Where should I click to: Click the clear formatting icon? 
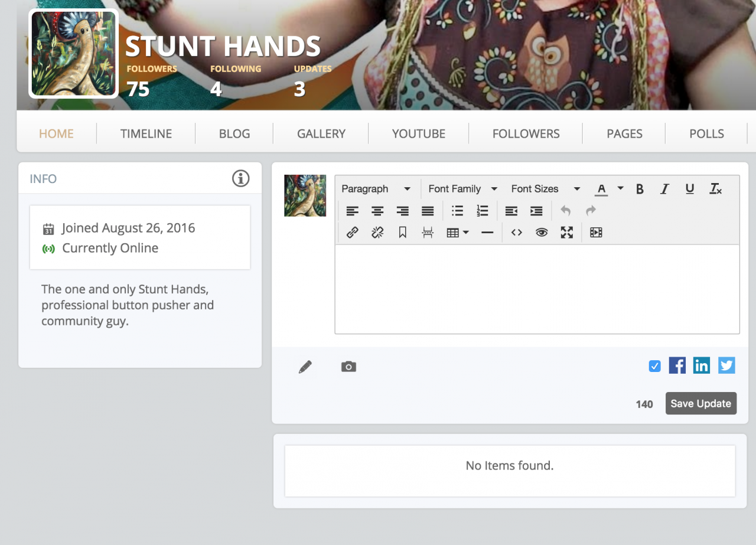point(715,189)
